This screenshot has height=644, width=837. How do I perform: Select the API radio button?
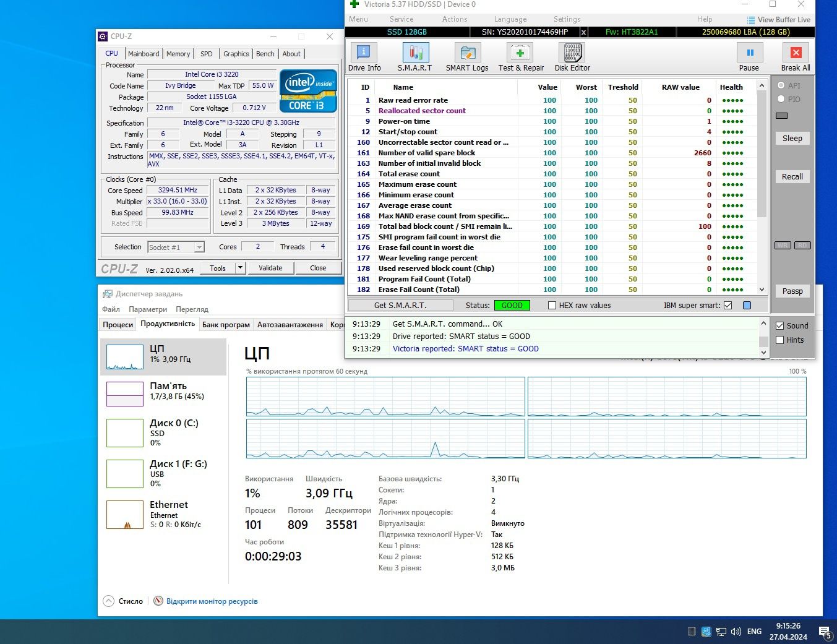pos(781,85)
